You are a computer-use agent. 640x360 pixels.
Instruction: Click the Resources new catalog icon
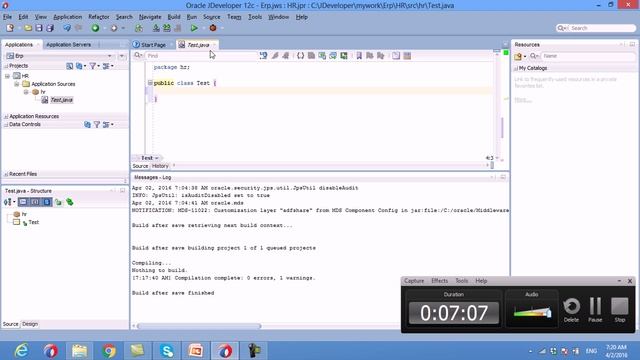click(518, 56)
